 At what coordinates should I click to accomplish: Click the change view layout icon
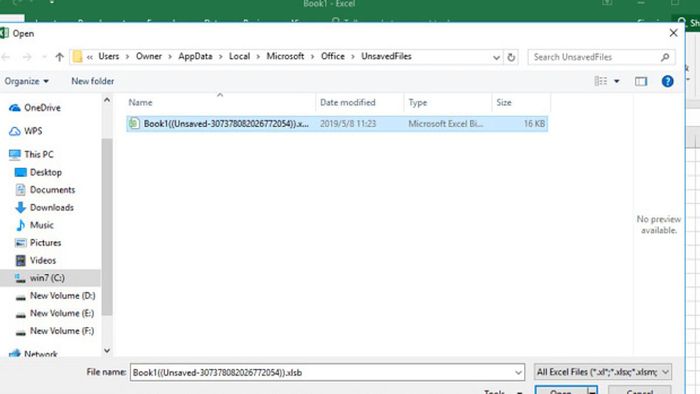pyautogui.click(x=601, y=81)
